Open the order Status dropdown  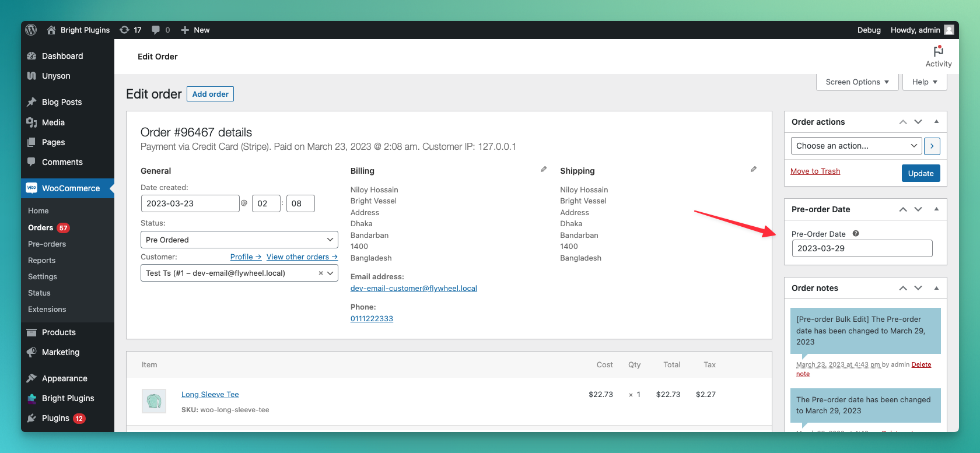point(239,240)
